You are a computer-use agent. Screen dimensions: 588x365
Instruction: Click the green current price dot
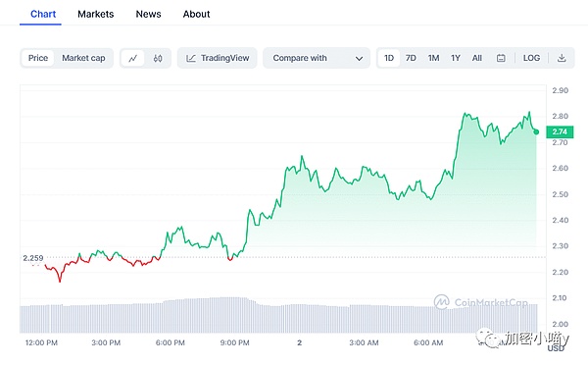tap(536, 131)
